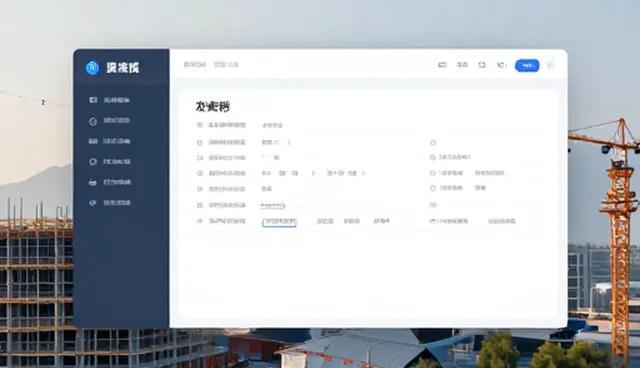Select the third circle option in the right column
Image resolution: width=640 pixels, height=368 pixels.
pos(433,173)
